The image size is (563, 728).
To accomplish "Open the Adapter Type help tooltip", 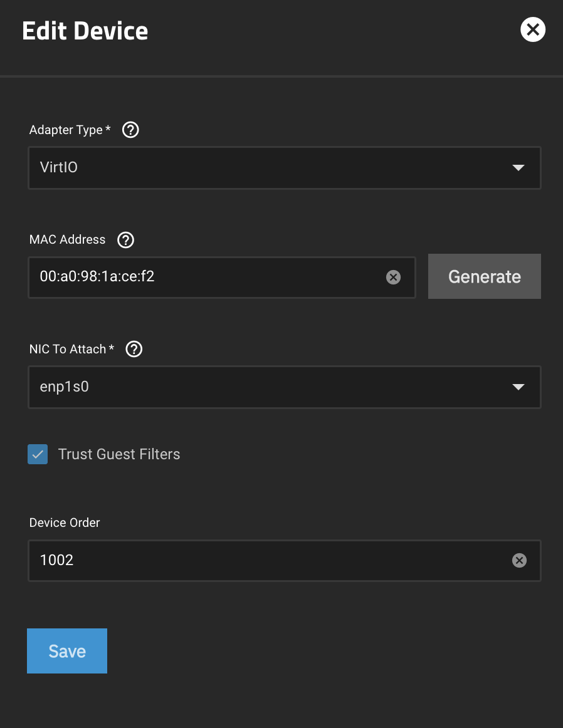I will tap(130, 130).
